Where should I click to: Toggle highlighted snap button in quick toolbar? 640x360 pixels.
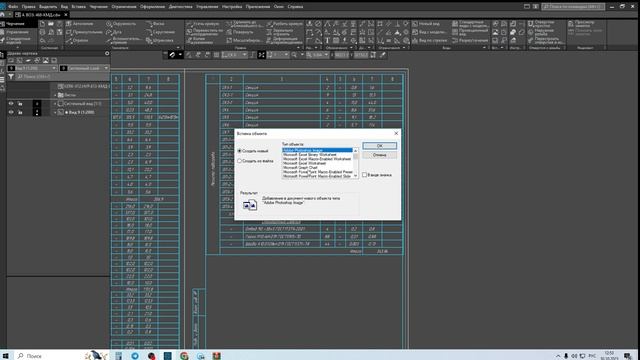pos(172,55)
